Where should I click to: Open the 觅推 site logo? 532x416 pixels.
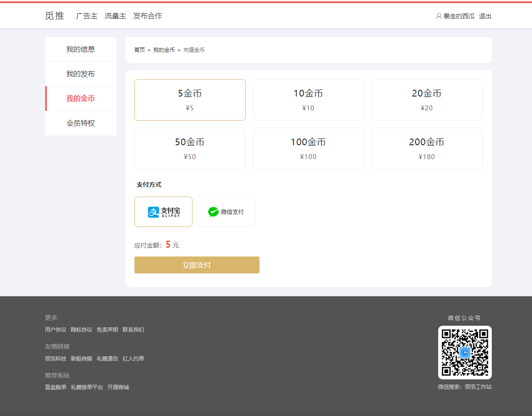(x=54, y=16)
